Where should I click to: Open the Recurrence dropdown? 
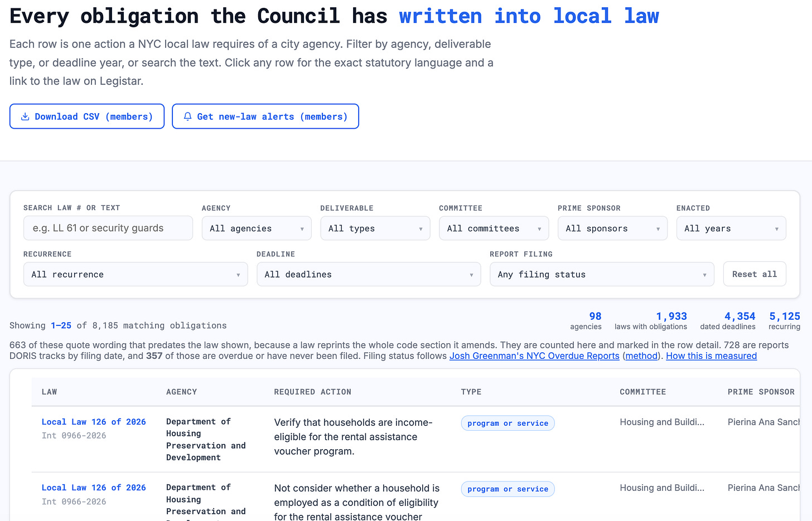(136, 274)
